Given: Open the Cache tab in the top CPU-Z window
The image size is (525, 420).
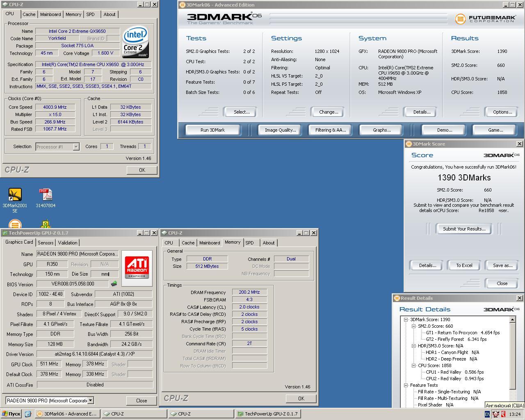Looking at the screenshot, I should point(29,14).
